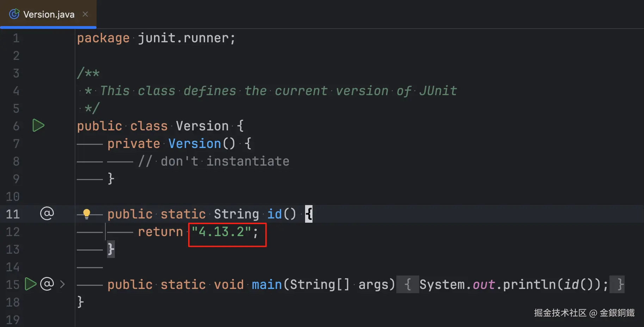
Task: Click the "4.13.2" string literal
Action: [221, 232]
